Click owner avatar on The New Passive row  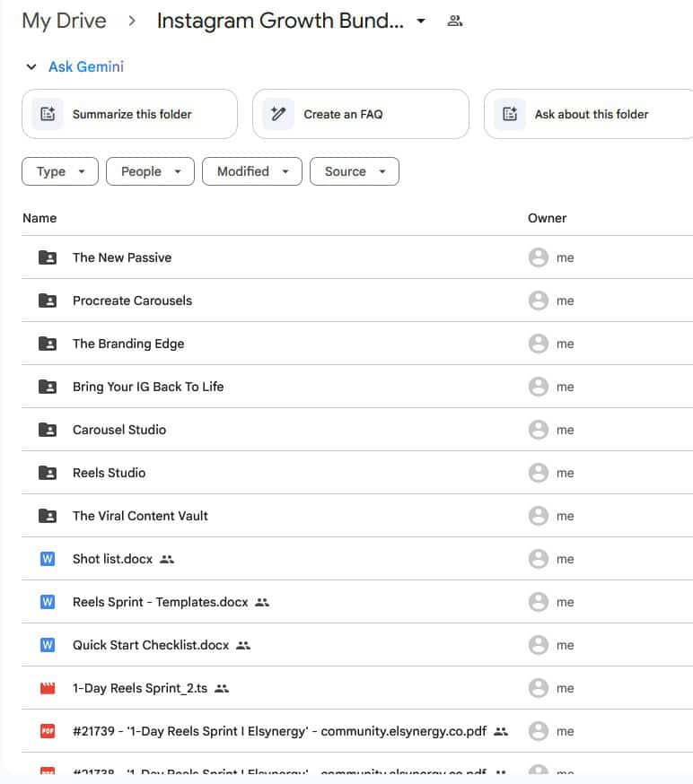(539, 257)
